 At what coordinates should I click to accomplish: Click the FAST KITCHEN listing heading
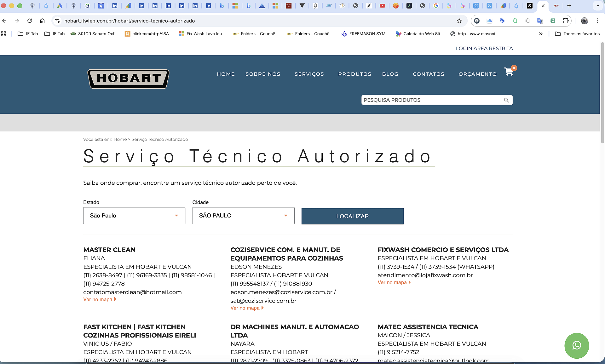[140, 331]
